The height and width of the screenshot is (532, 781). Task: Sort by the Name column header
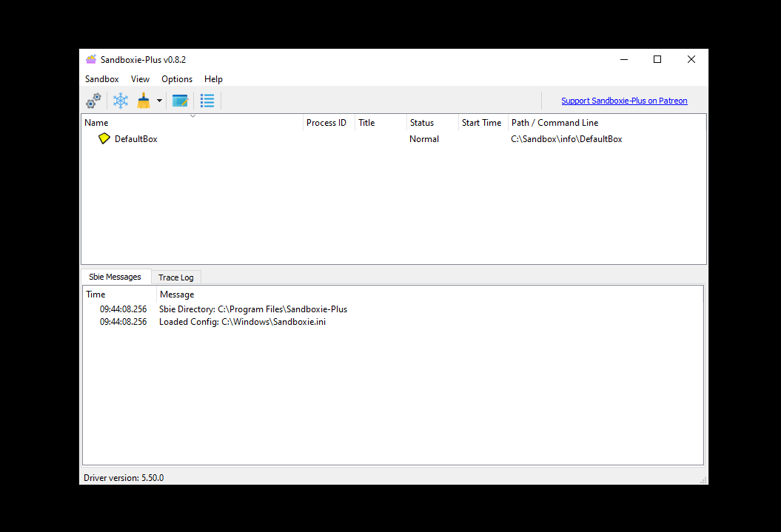192,122
